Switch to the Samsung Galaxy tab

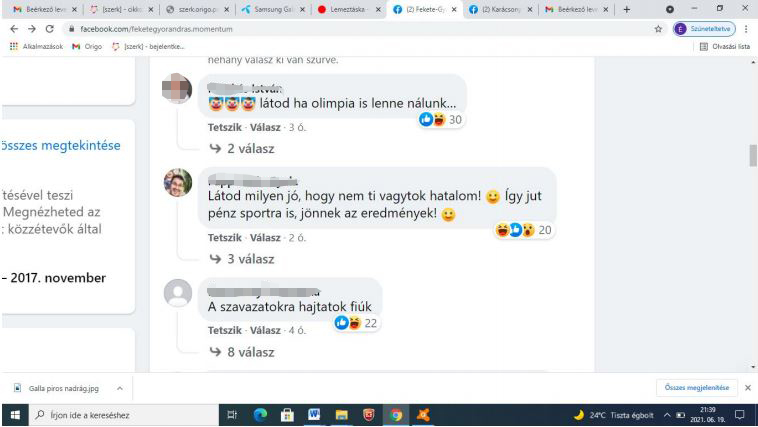[273, 9]
